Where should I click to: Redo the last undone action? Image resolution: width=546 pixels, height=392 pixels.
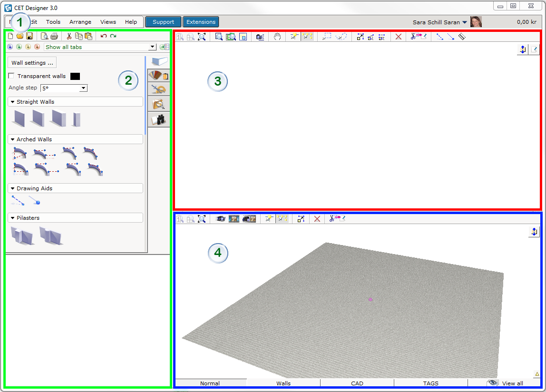113,36
